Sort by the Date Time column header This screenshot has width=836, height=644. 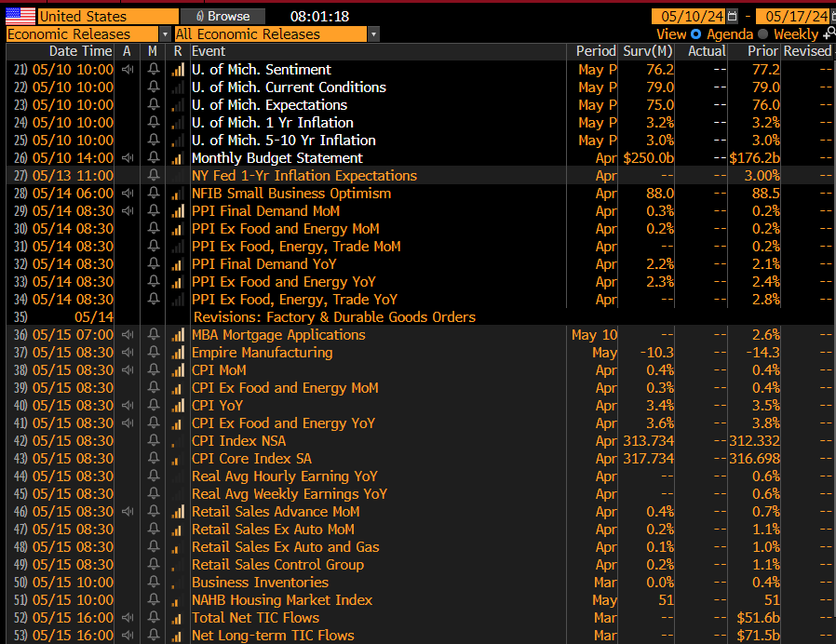tap(80, 51)
